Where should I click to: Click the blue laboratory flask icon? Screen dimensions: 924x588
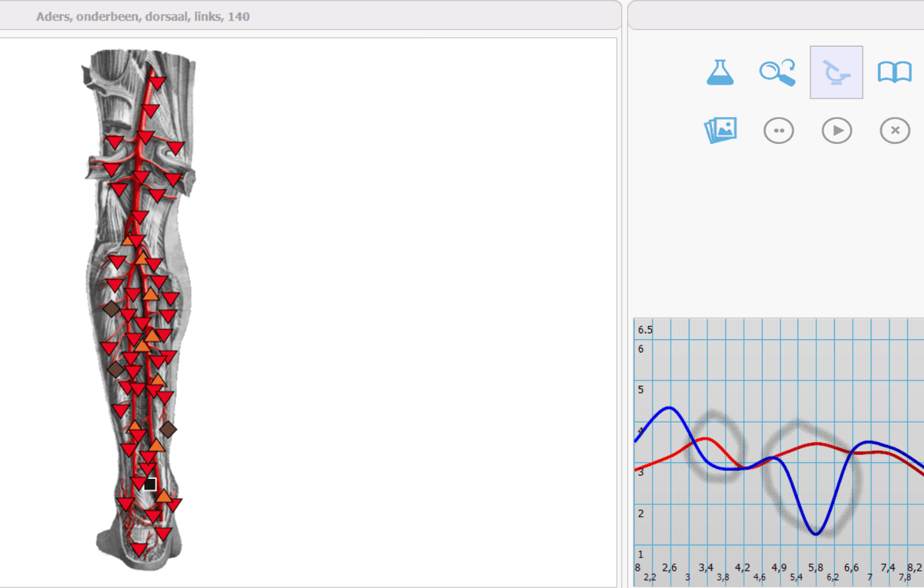(720, 72)
